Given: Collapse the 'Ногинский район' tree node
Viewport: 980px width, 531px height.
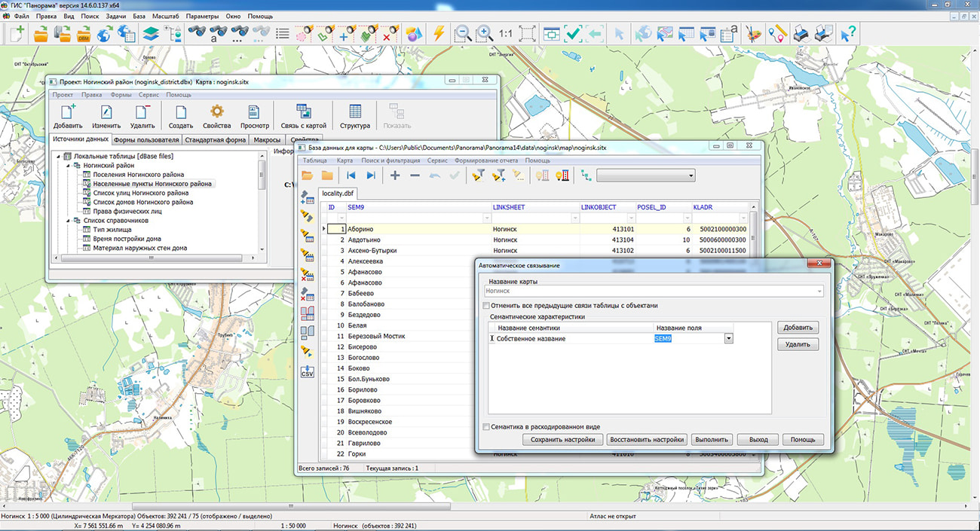Looking at the screenshot, I should coord(66,166).
